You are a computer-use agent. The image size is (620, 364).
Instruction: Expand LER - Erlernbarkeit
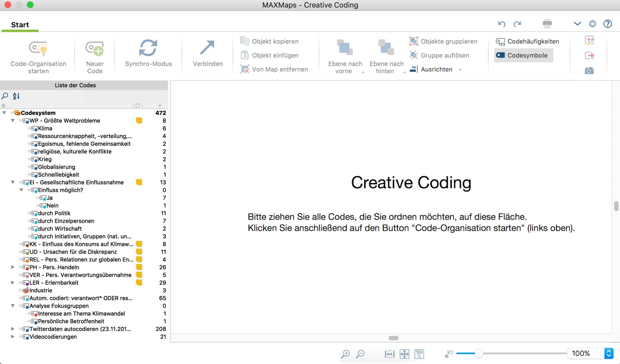[x=13, y=283]
